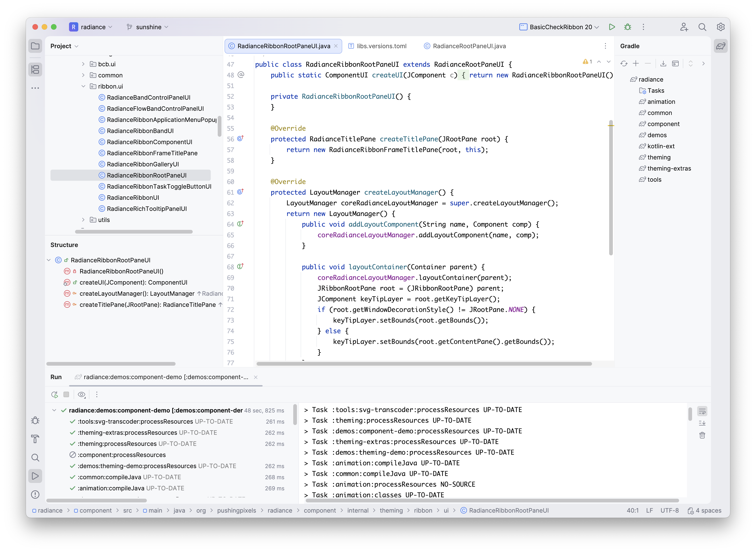Viewport: 756px width, 552px height.
Task: Open BasicCheckRibbon 20 run configuration dropdown
Action: (559, 27)
